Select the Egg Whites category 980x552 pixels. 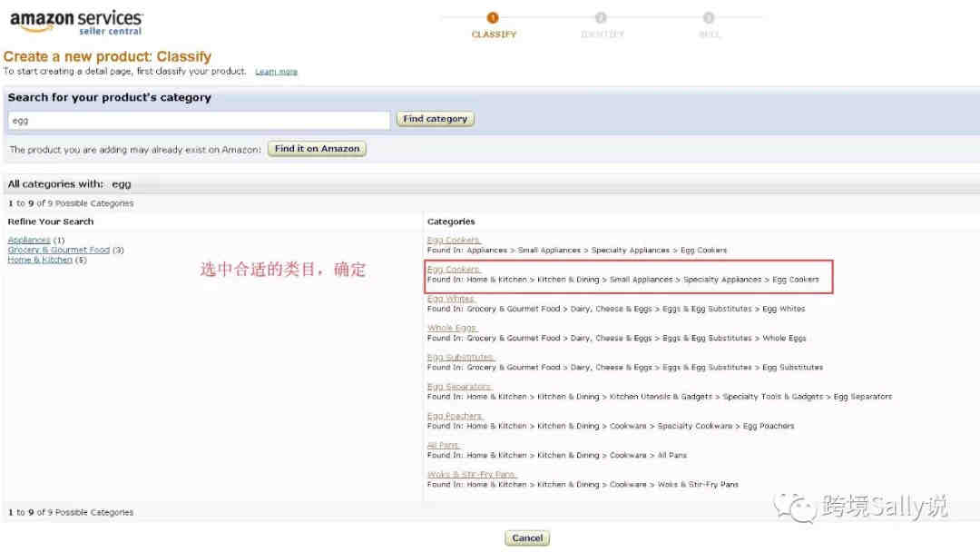[x=451, y=299]
